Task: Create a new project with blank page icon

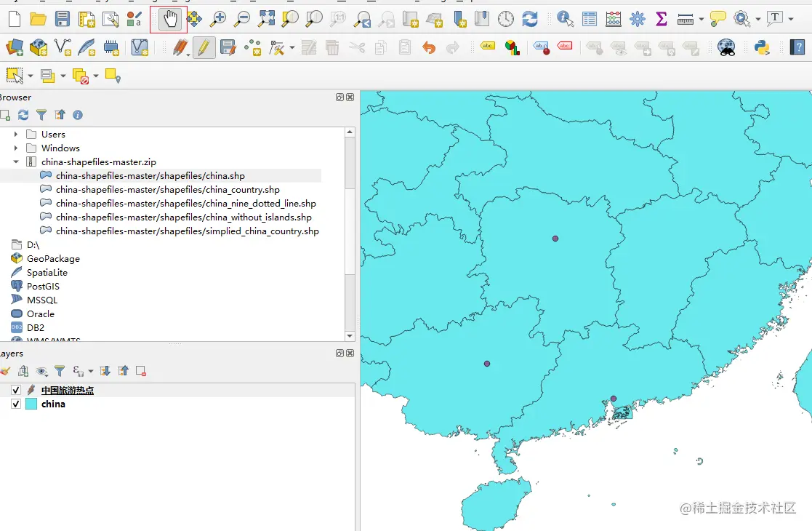Action: (15, 19)
